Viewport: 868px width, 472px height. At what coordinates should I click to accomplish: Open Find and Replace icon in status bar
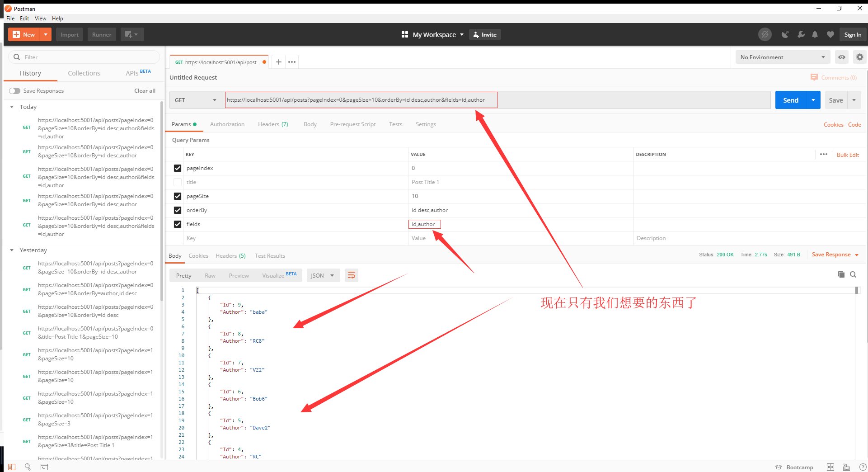(x=28, y=467)
